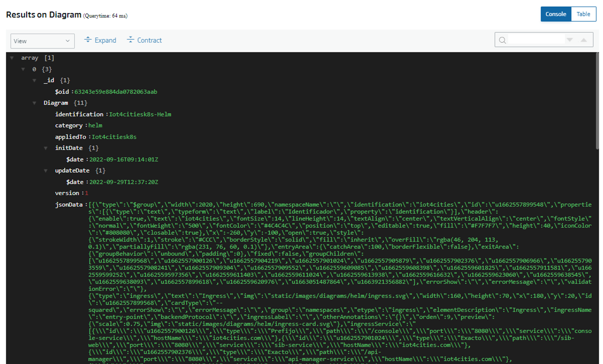
Task: Click the category value helm
Action: pyautogui.click(x=95, y=125)
